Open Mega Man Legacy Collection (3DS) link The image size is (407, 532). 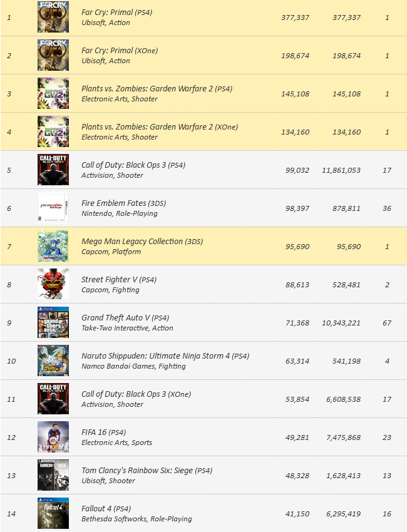142,241
